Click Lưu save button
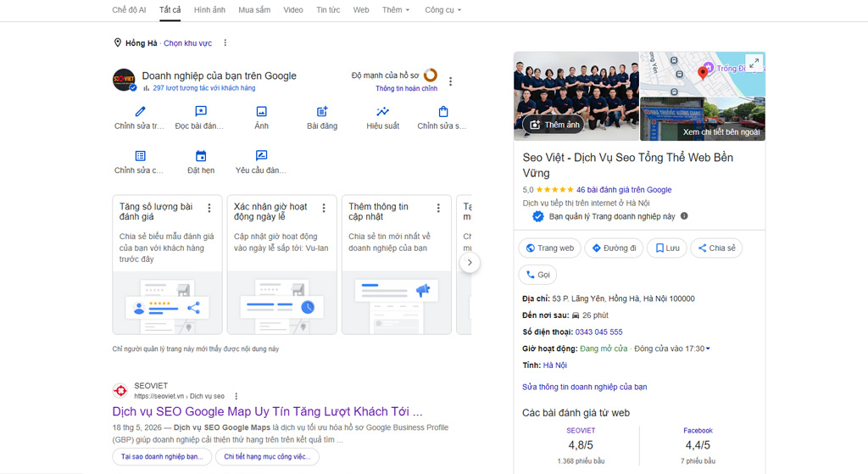Viewport: 868px width, 474px height. point(667,248)
